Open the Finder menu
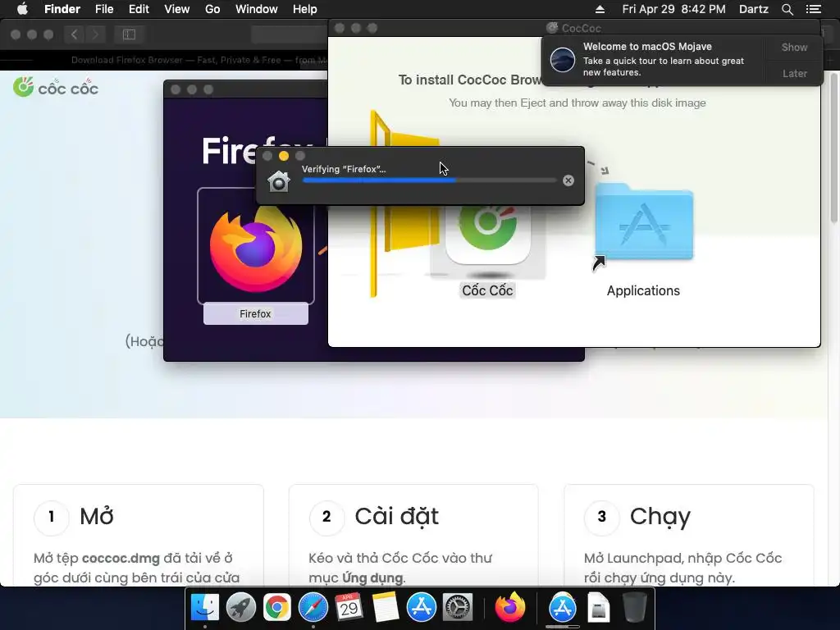The height and width of the screenshot is (630, 840). pos(62,9)
